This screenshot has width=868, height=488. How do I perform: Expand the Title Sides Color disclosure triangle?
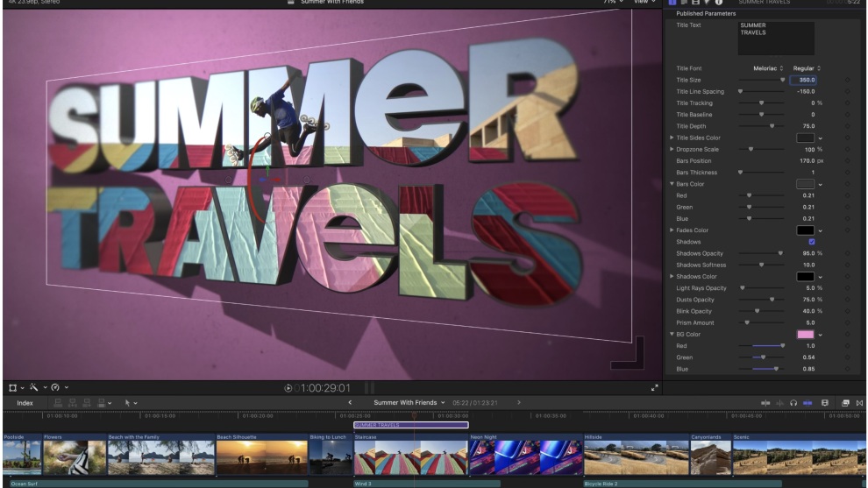pos(672,138)
